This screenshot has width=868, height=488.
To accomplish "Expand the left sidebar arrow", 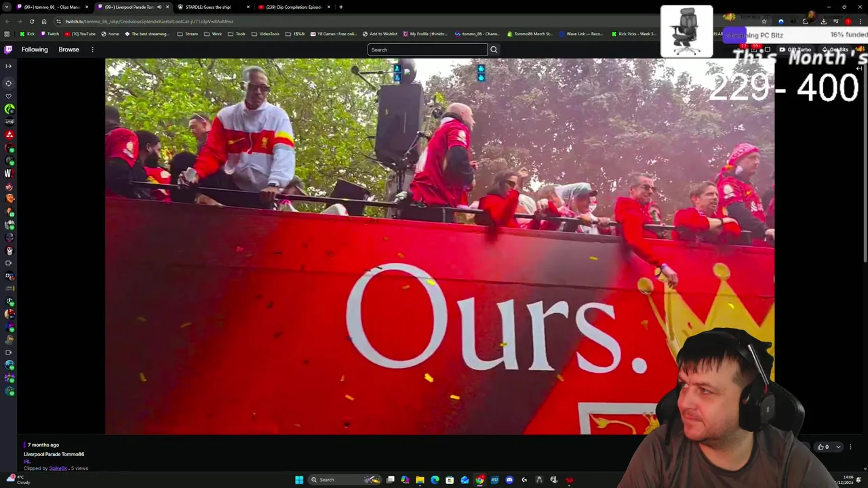I will [x=8, y=66].
